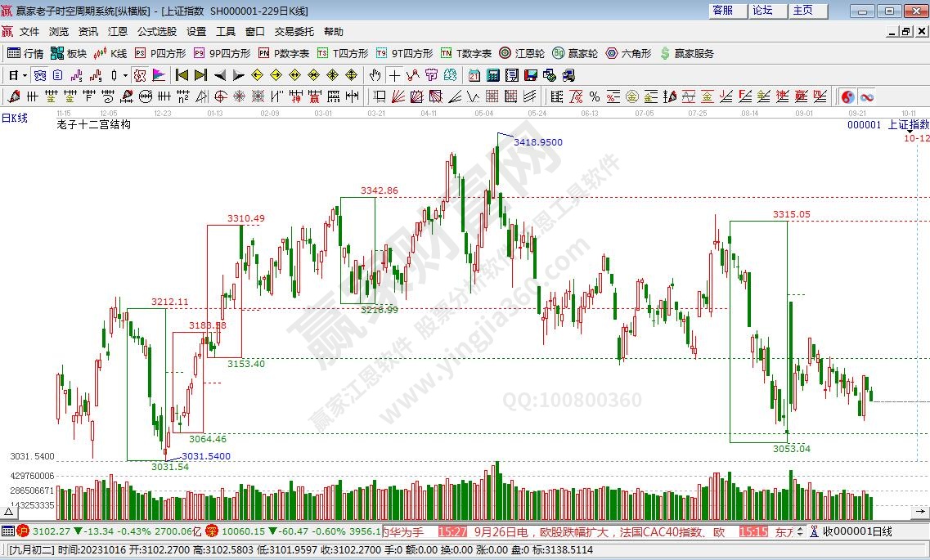Screen dimensions: 930x560
Task: Click the percent (%) retracement tool
Action: point(594,96)
